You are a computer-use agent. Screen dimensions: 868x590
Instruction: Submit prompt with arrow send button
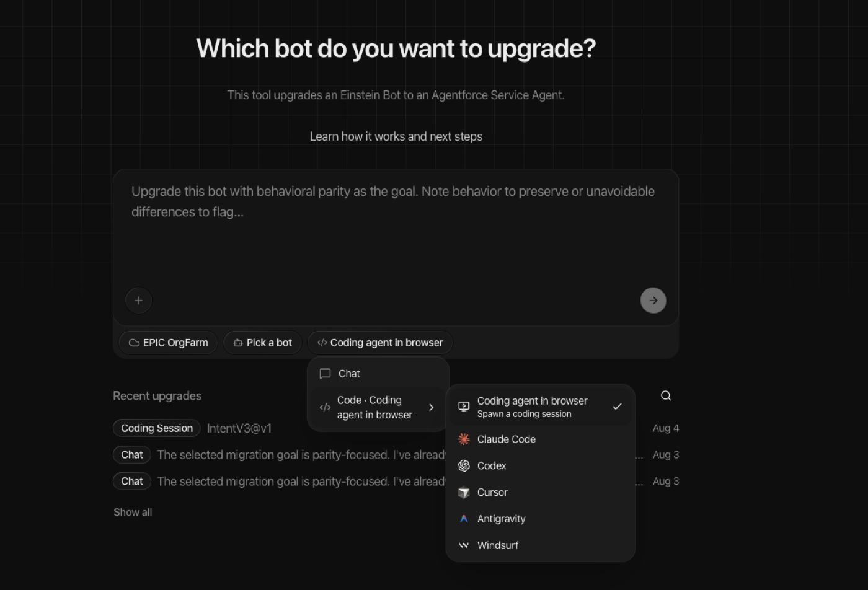(x=653, y=301)
